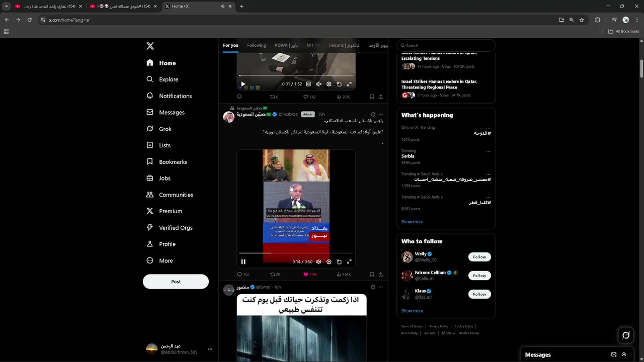
Task: Open Notifications page
Action: (x=169, y=96)
